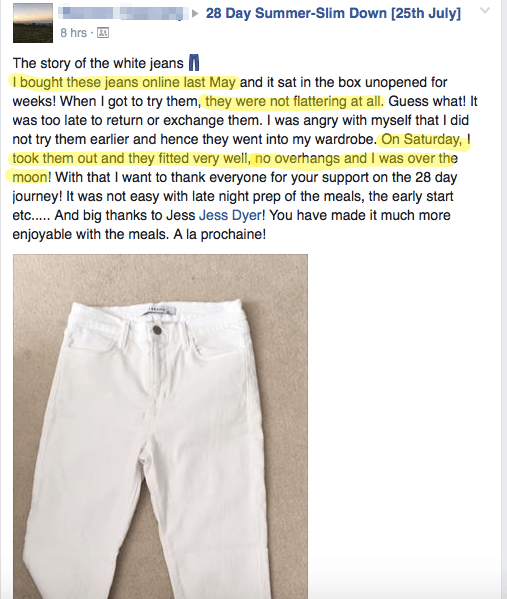The image size is (507, 599).
Task: Open Jess Dyer's tagged profile link
Action: [230, 215]
